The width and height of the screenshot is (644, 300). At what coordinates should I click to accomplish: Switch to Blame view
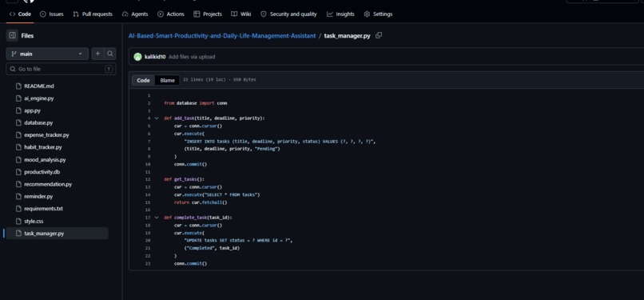167,80
